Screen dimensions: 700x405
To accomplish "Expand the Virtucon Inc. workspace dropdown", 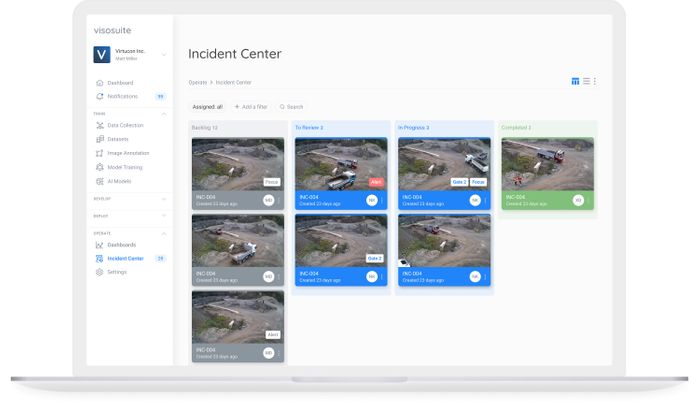I will pos(164,55).
